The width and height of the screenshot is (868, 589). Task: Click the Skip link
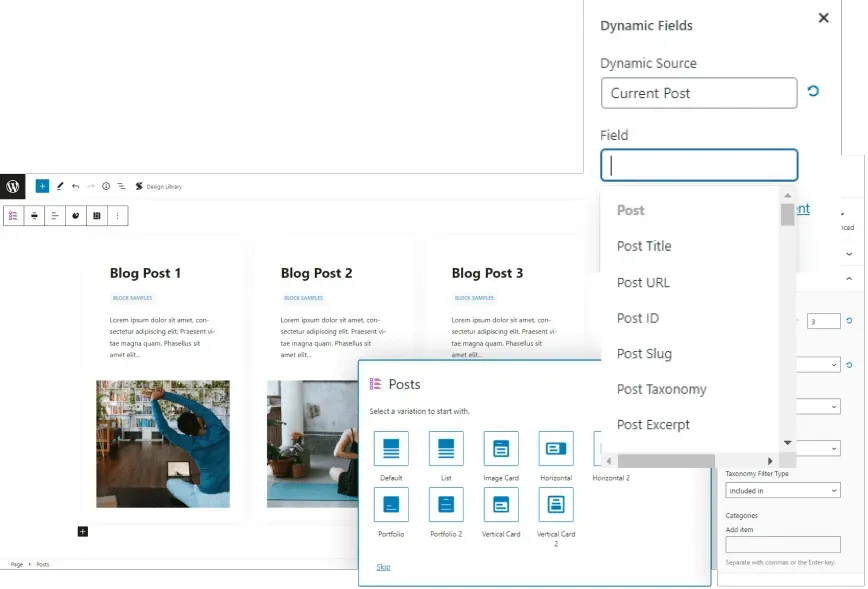tap(383, 567)
